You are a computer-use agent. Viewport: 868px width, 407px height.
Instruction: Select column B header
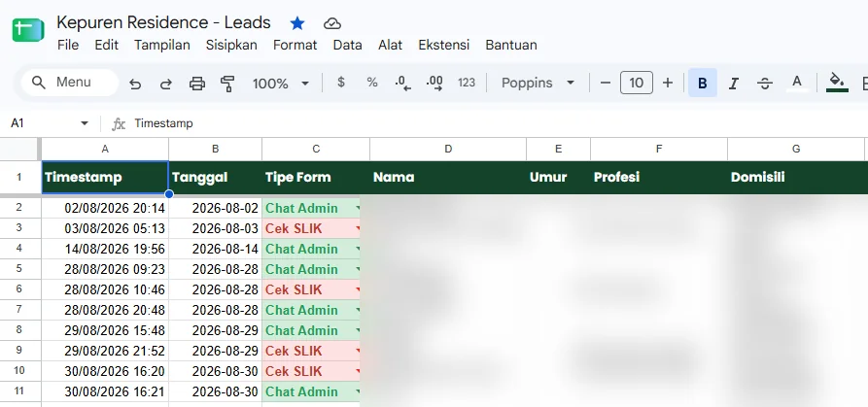216,149
